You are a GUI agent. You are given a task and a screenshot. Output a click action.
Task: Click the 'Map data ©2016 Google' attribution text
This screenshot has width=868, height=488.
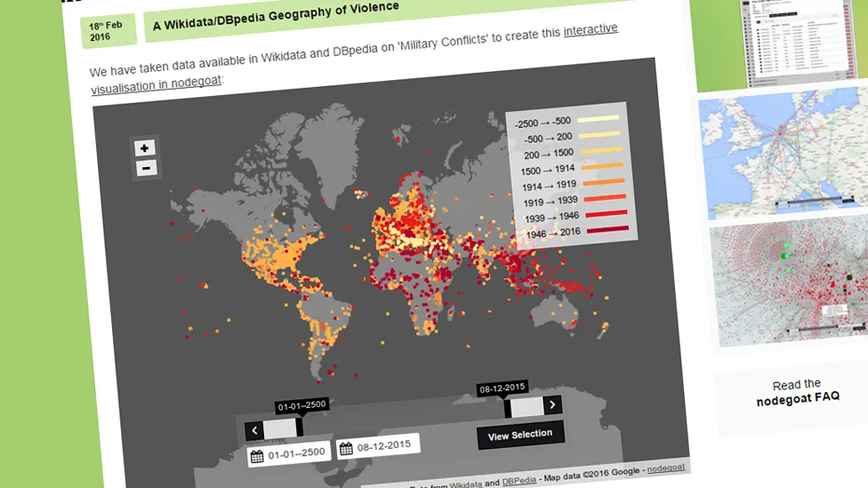click(591, 474)
